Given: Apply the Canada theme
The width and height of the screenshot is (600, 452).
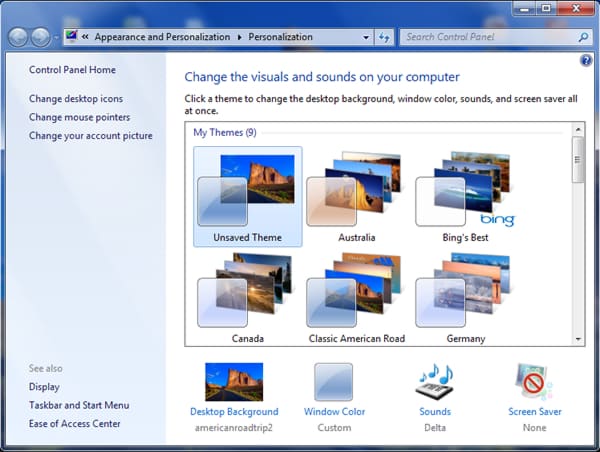Looking at the screenshot, I should click(247, 297).
